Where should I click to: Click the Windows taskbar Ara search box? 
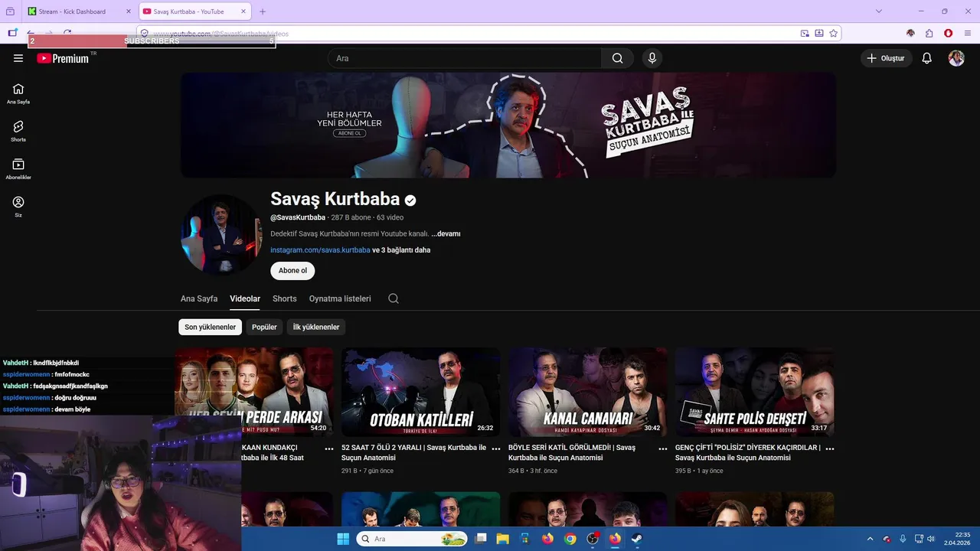pyautogui.click(x=412, y=539)
